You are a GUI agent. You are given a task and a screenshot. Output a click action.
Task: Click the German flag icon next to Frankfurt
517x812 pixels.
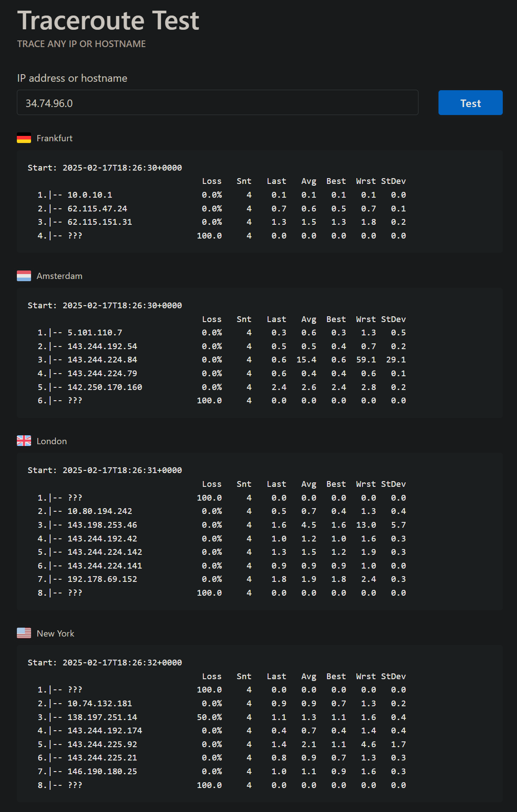24,138
